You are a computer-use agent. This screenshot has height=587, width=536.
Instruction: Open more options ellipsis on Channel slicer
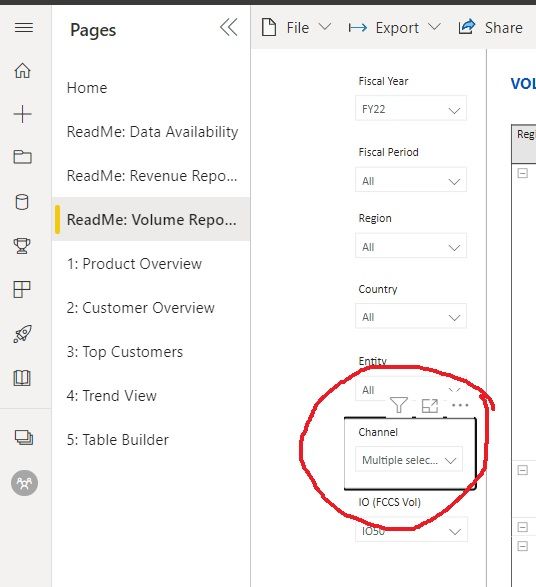point(460,405)
